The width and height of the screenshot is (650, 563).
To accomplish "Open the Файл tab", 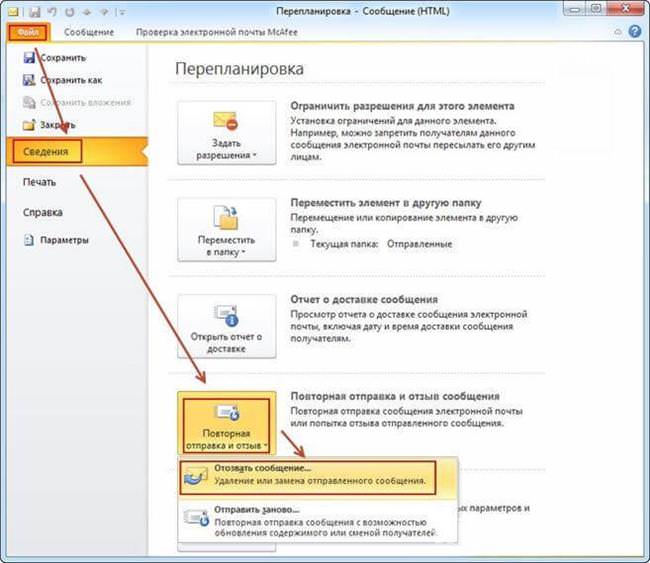I will coord(29,32).
